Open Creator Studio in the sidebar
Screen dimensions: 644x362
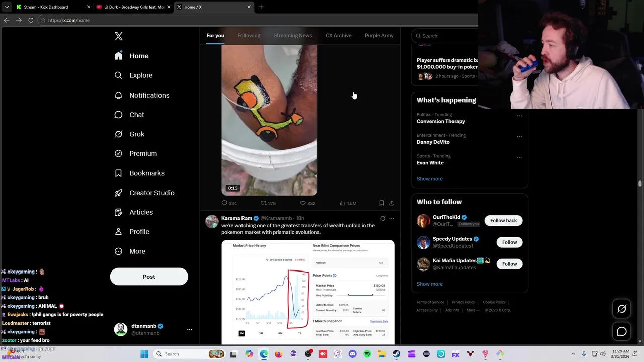coord(144,193)
